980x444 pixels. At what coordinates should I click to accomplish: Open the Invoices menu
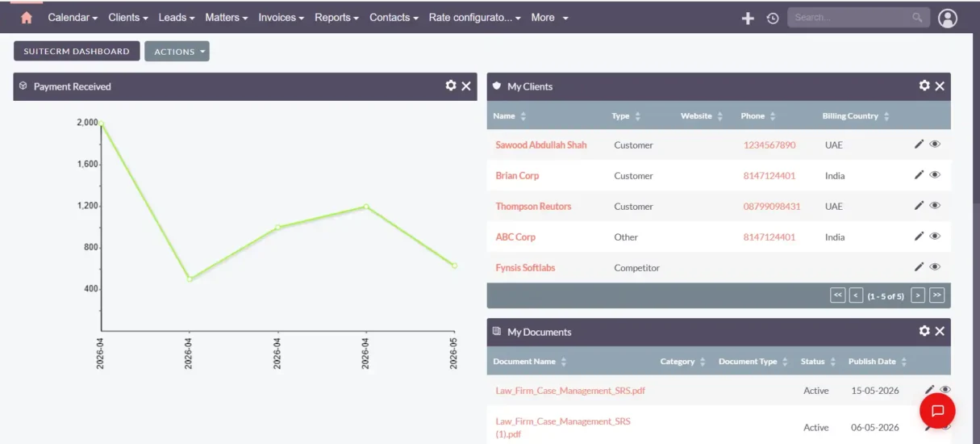[x=281, y=17]
